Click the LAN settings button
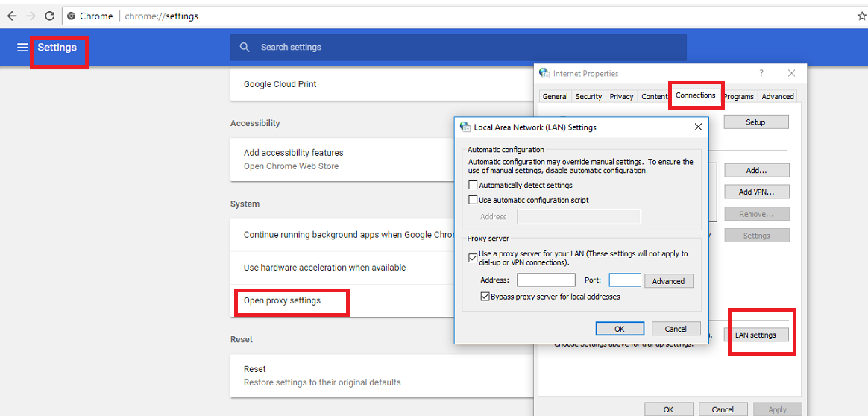The image size is (868, 416). tap(756, 335)
